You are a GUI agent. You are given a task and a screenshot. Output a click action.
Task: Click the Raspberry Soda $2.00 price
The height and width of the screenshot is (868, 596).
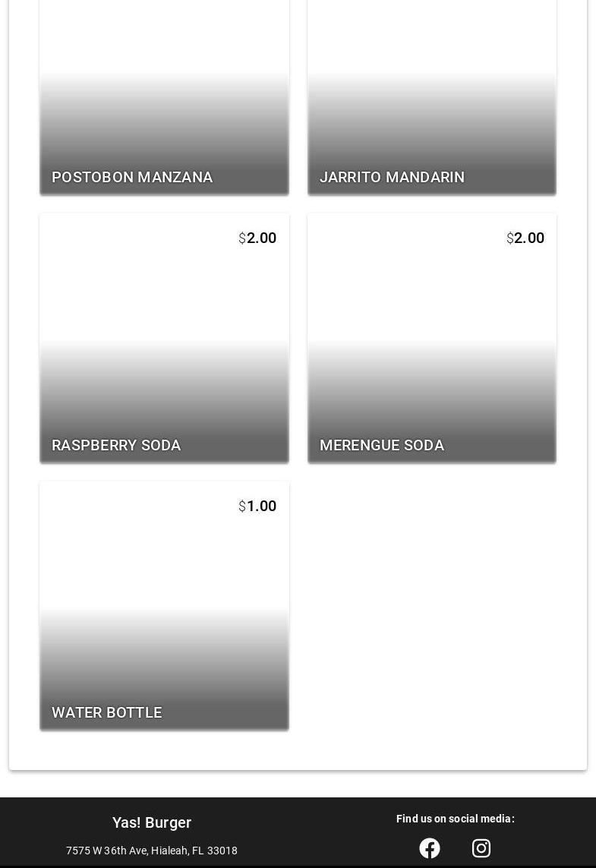[257, 238]
